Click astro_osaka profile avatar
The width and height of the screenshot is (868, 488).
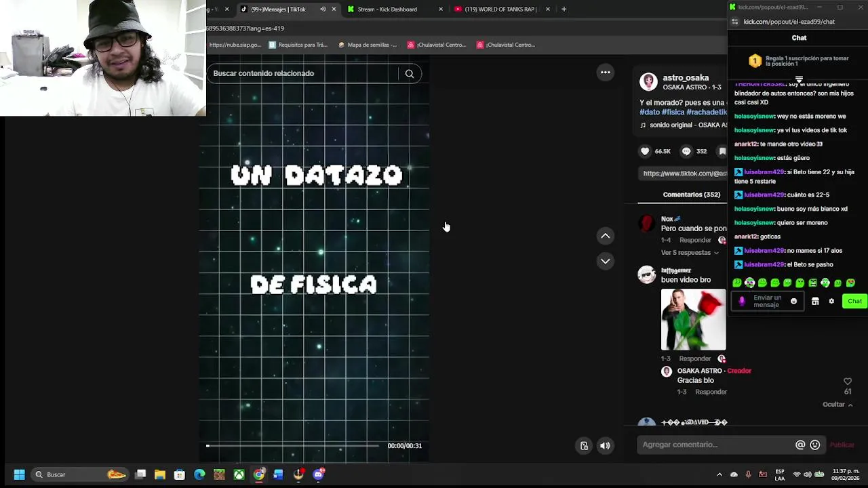(x=648, y=82)
